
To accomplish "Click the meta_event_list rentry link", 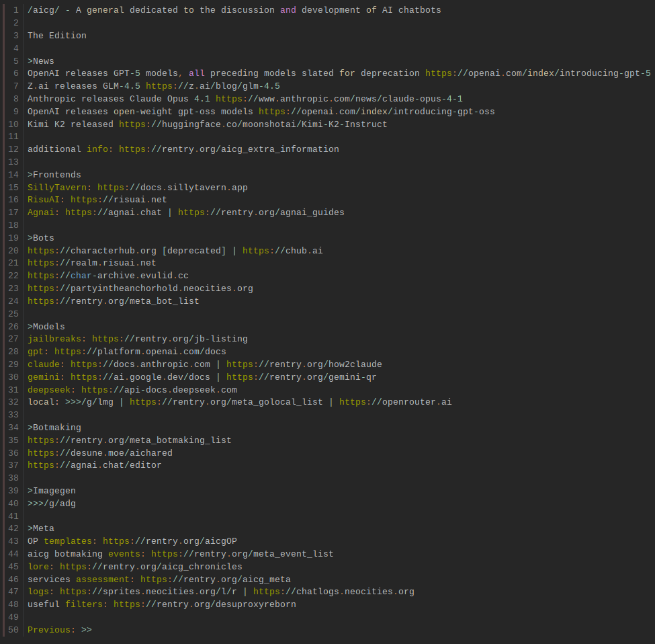I will coord(243,554).
